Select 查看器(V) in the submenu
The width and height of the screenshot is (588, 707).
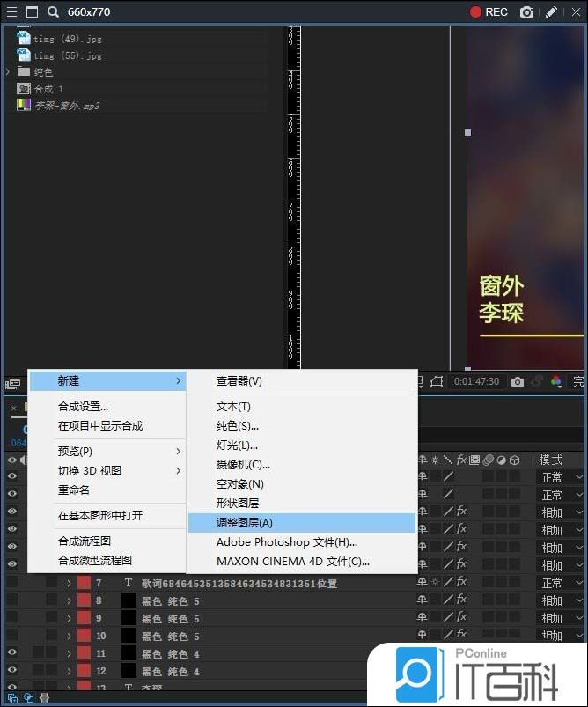239,381
